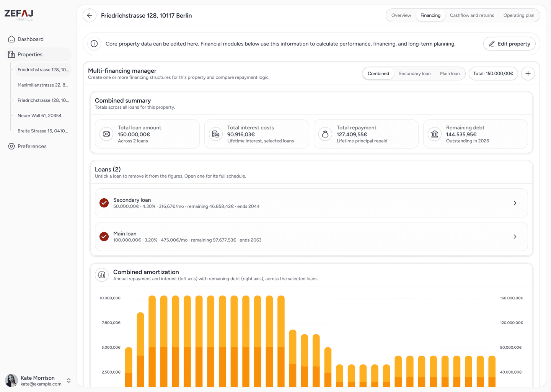Click the Loans (2) heading
Screen dimensions: 551x392
click(108, 169)
